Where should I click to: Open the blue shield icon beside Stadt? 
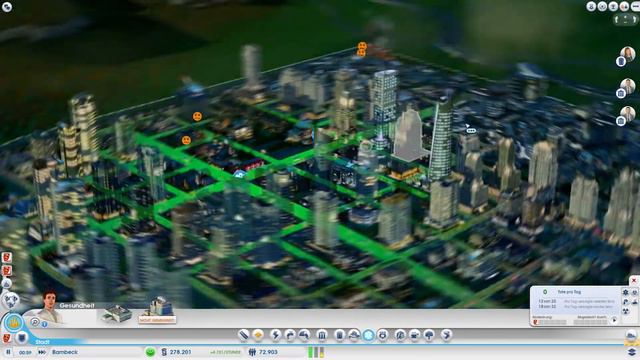coord(22,338)
